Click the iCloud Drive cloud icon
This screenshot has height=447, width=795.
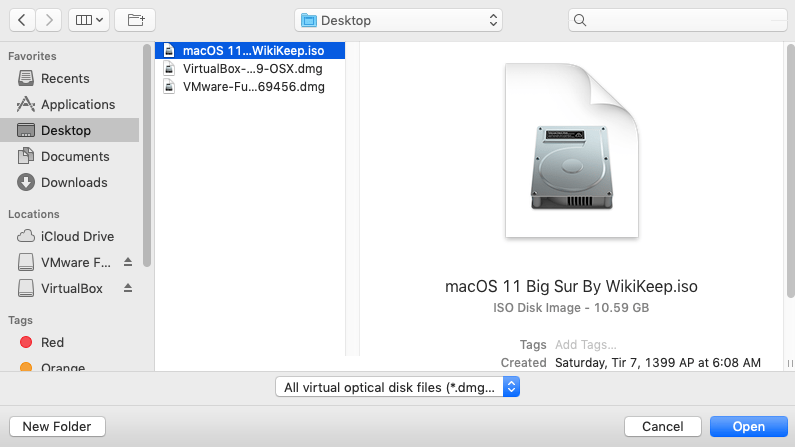coord(26,236)
